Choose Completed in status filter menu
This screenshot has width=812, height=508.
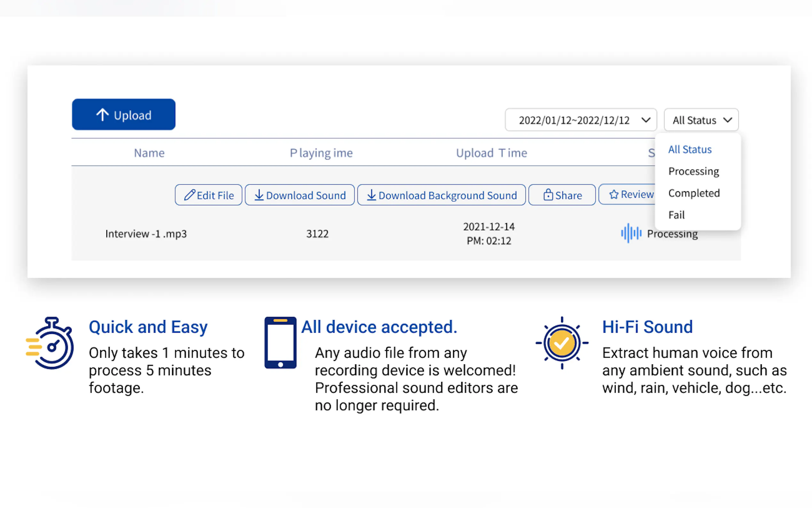[x=693, y=193]
